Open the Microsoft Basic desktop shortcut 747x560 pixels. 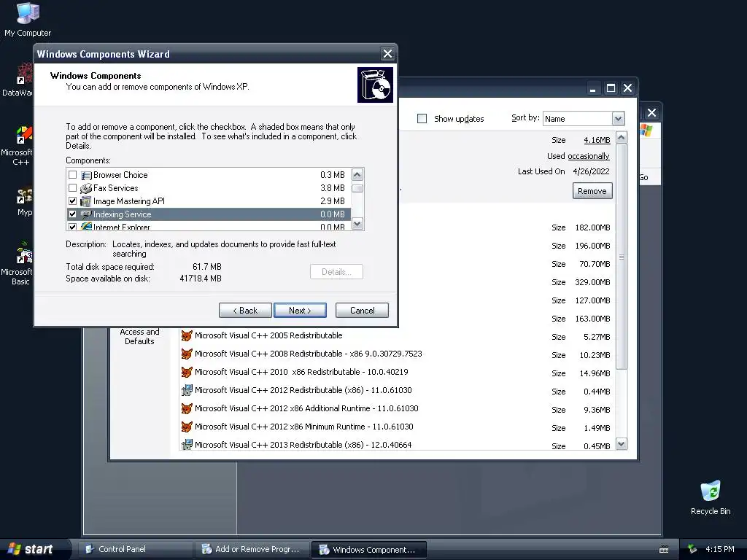pyautogui.click(x=17, y=265)
